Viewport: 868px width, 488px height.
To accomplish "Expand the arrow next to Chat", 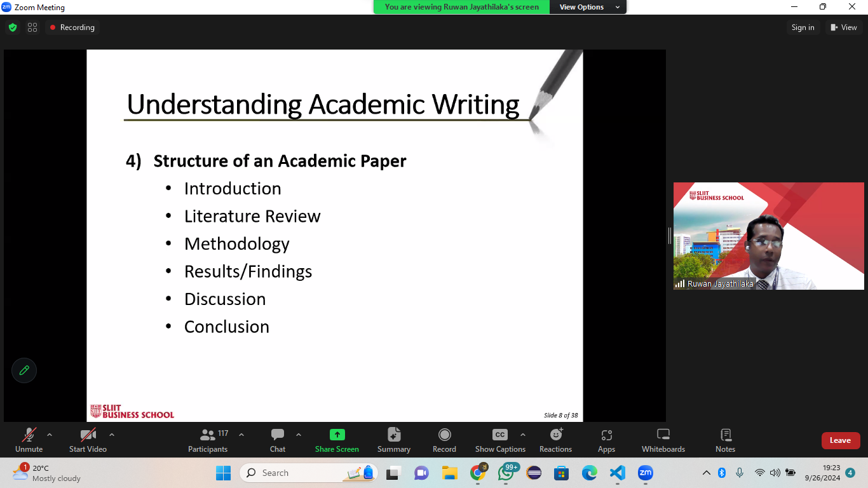I will 299,435.
